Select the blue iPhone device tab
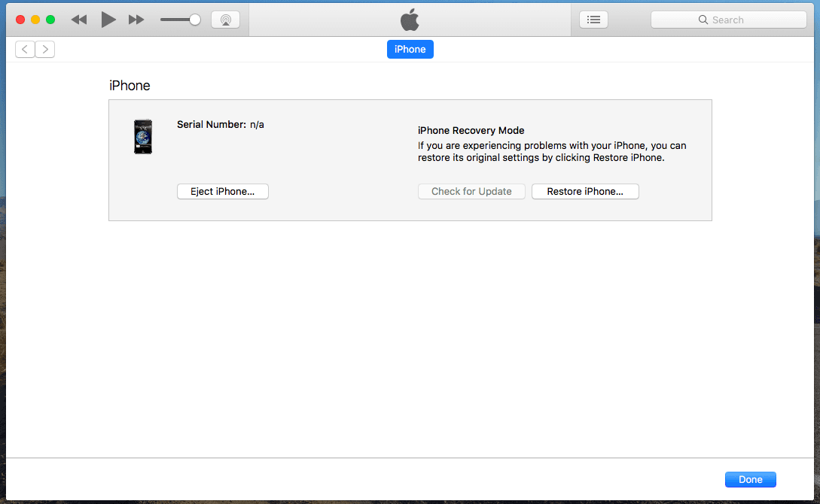820x504 pixels. pyautogui.click(x=410, y=49)
